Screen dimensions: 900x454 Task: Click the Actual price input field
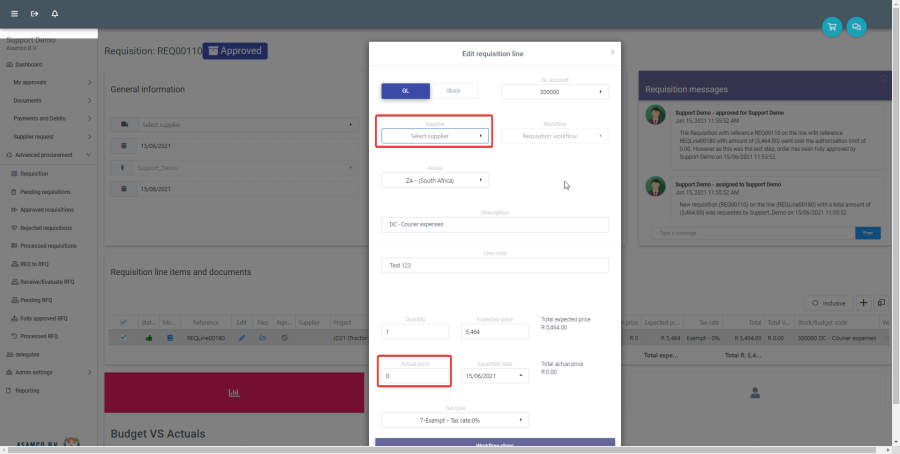tap(414, 376)
